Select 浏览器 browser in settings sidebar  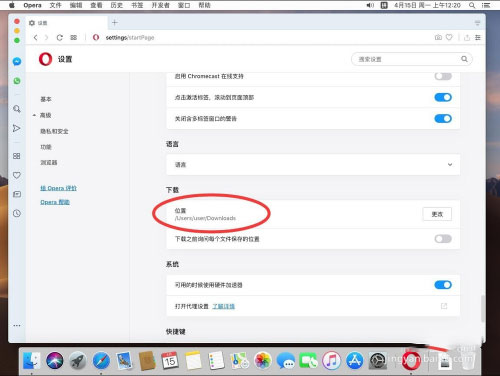click(x=49, y=163)
